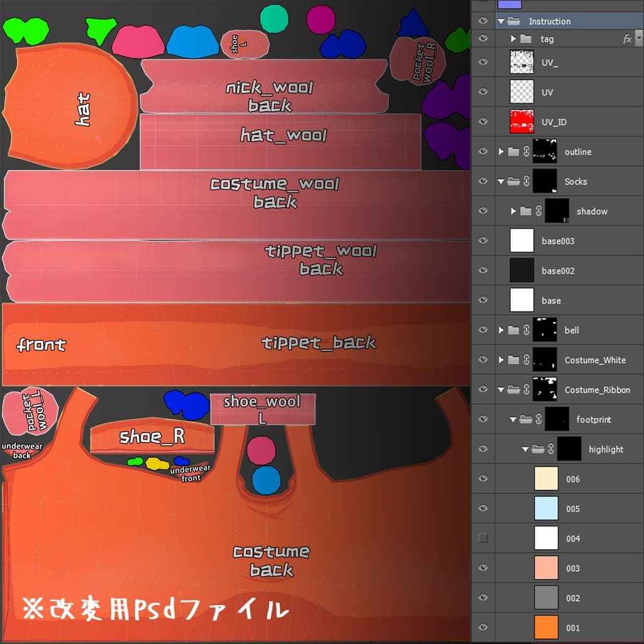Collapse the Socks group

(x=501, y=181)
